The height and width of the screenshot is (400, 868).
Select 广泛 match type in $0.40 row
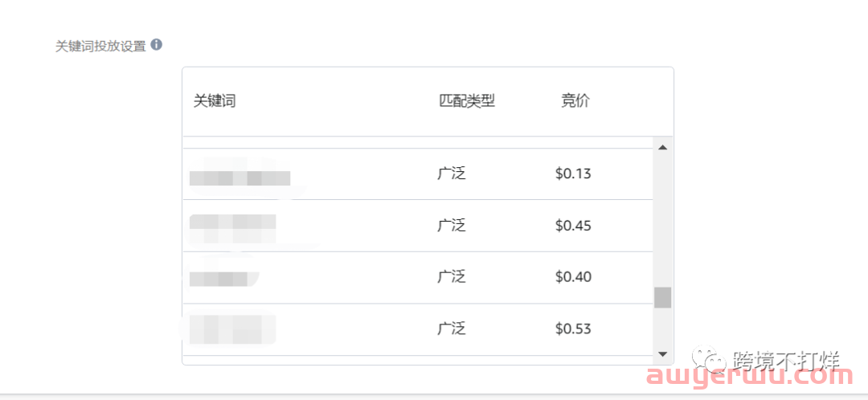(x=452, y=277)
